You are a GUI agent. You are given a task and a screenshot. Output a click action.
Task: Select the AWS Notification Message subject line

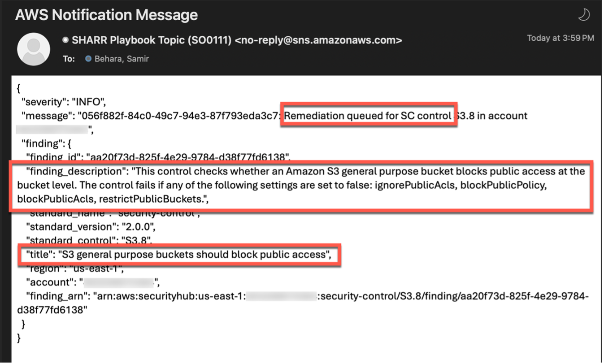coord(107,15)
